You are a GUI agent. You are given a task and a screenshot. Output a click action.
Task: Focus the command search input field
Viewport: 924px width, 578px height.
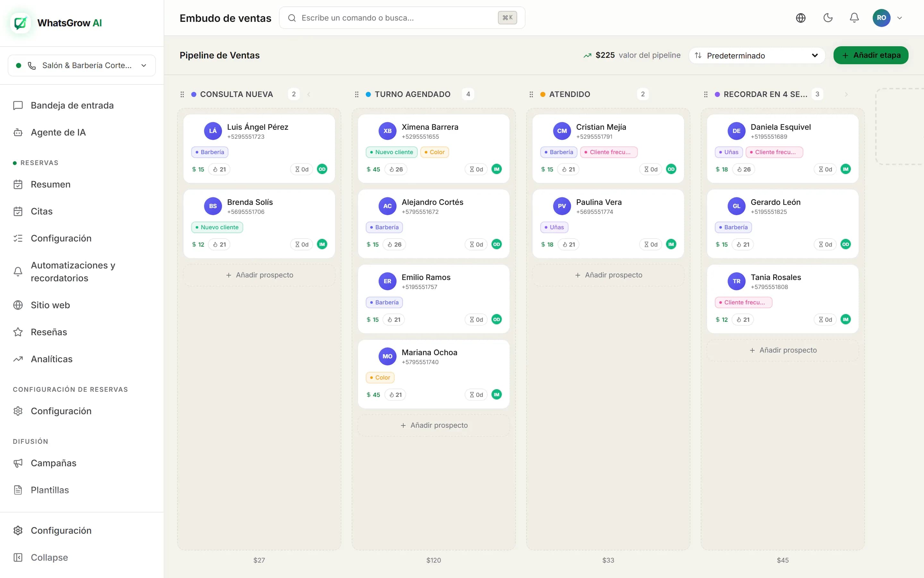pyautogui.click(x=402, y=18)
